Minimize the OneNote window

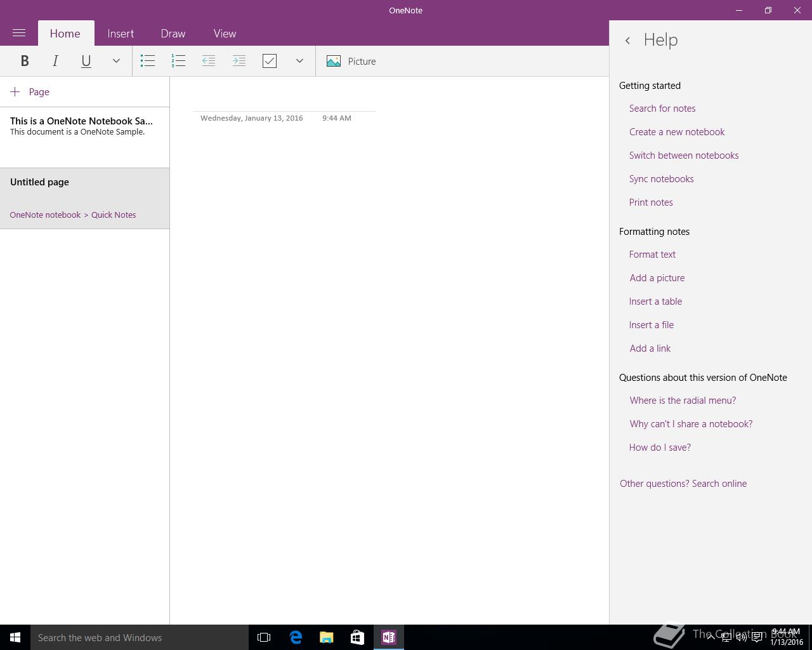739,10
